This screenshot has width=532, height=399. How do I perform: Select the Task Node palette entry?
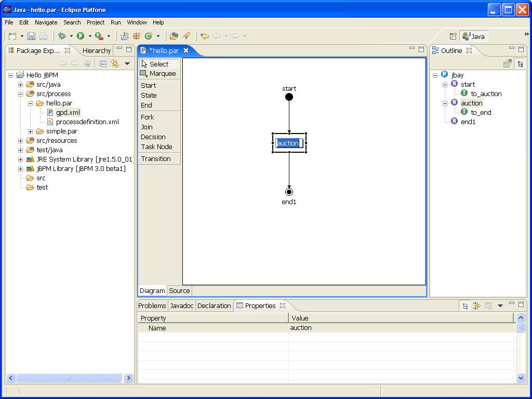point(159,147)
